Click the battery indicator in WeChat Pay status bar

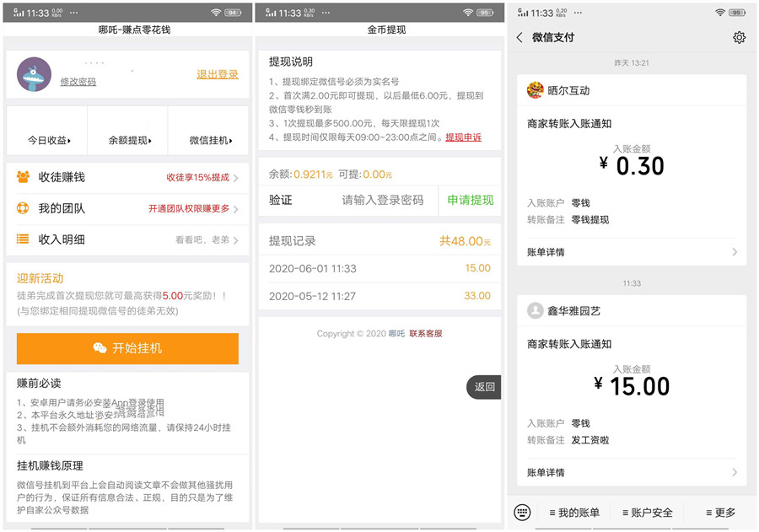coord(737,13)
